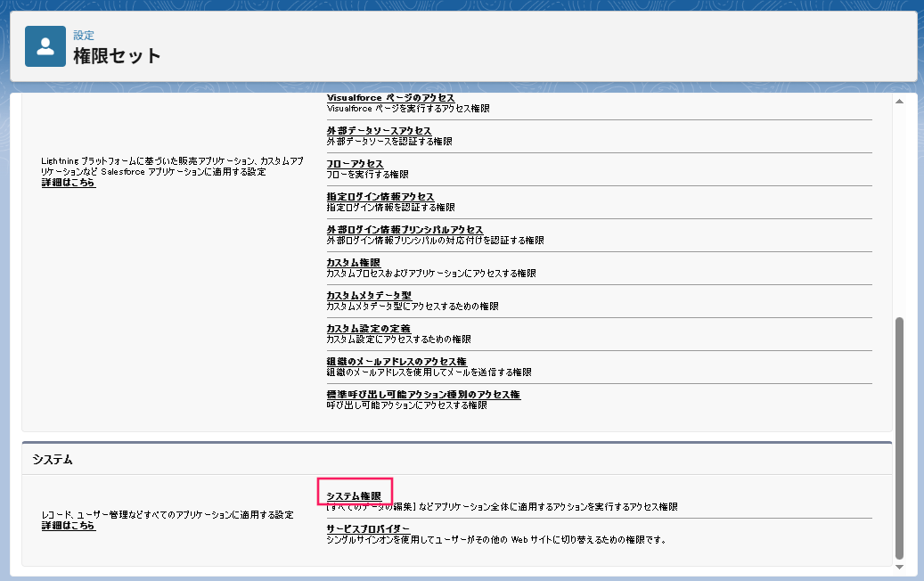Click text フローを実行する権限
The width and height of the screenshot is (924, 581).
(x=368, y=175)
